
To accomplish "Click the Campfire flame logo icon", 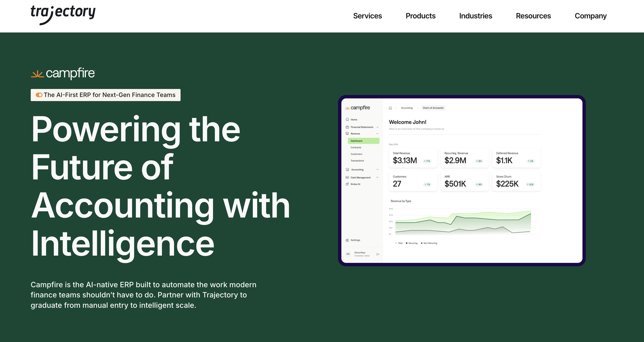I will pyautogui.click(x=37, y=74).
